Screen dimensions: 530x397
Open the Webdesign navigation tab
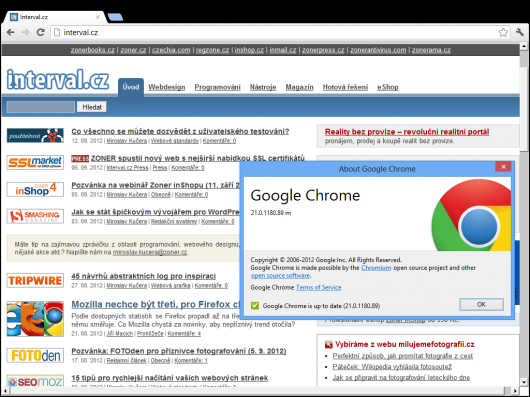(x=167, y=87)
